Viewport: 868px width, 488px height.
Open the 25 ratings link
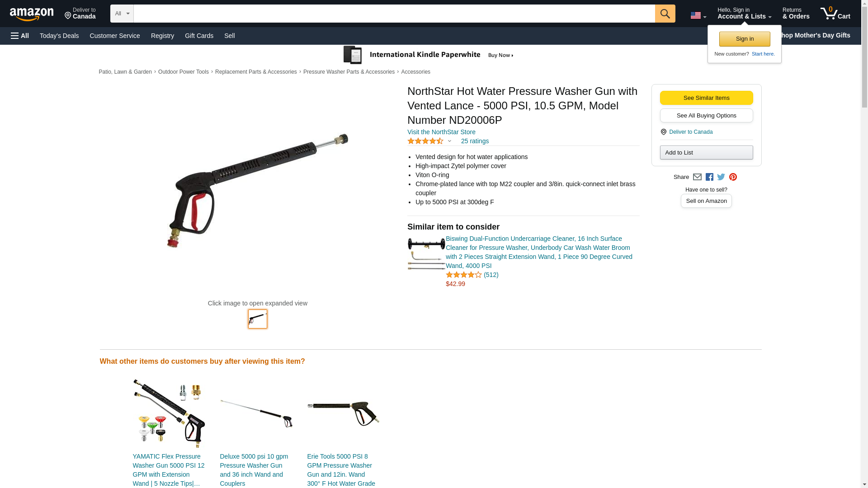click(475, 141)
